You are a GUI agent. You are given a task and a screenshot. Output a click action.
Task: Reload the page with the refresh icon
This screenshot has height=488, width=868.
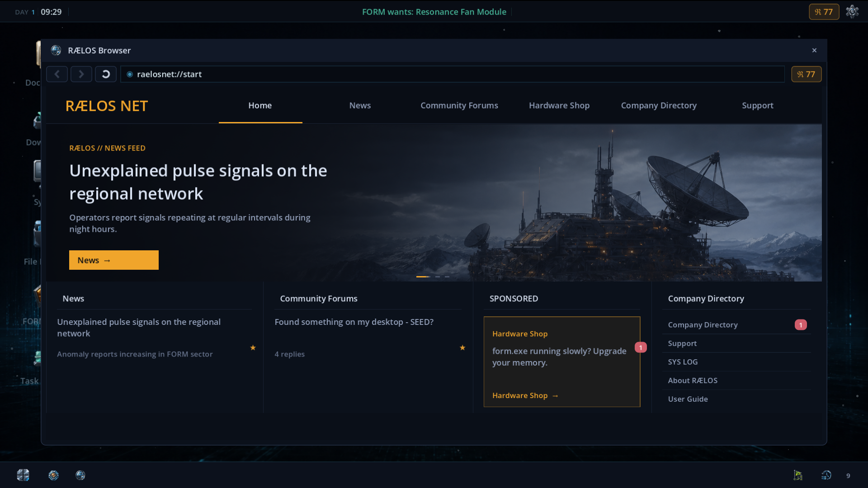click(x=106, y=74)
